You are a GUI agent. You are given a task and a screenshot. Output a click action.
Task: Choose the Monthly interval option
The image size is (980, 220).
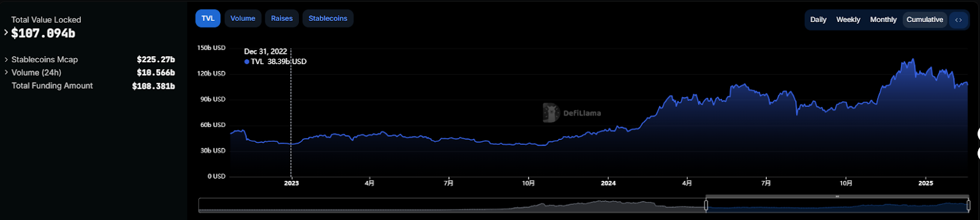click(883, 20)
